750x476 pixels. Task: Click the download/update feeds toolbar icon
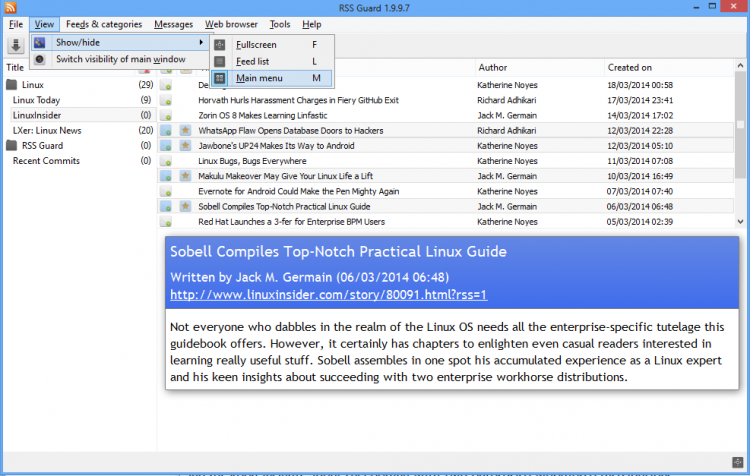[x=16, y=46]
